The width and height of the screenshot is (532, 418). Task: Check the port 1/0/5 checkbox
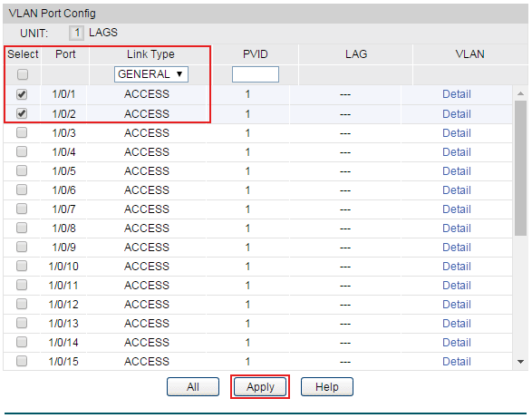point(22,170)
